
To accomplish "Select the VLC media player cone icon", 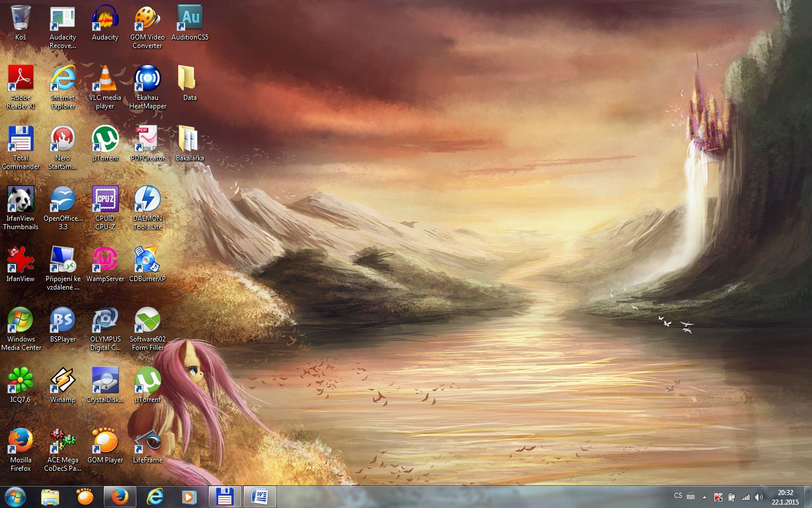I will (x=105, y=87).
